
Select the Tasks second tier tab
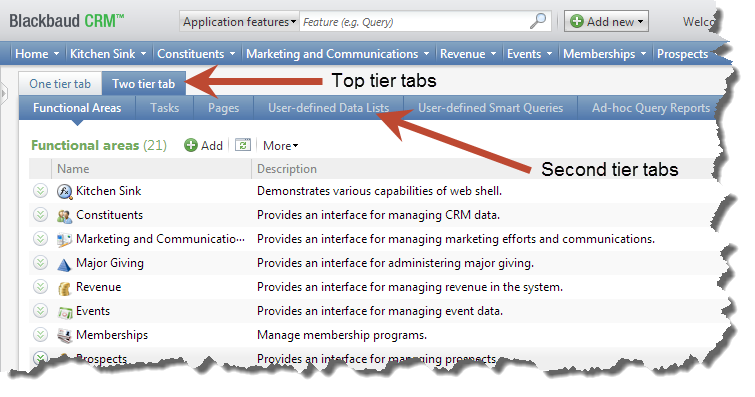[x=165, y=108]
